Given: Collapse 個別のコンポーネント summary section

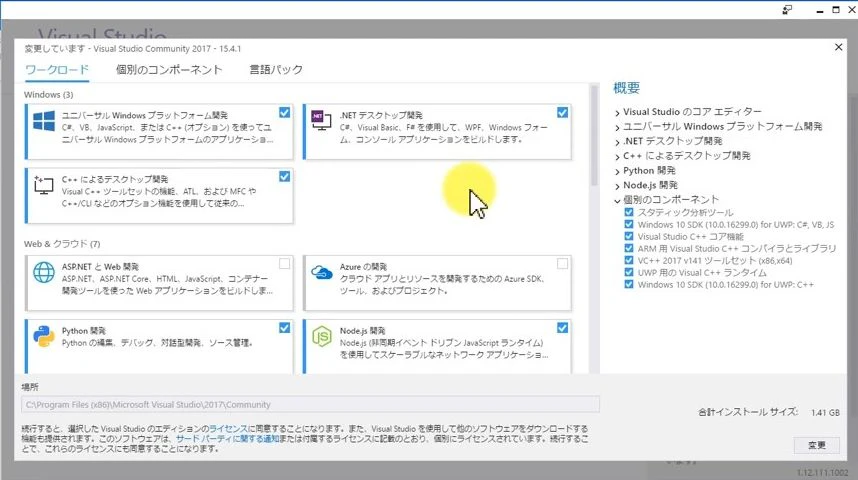Looking at the screenshot, I should point(617,201).
